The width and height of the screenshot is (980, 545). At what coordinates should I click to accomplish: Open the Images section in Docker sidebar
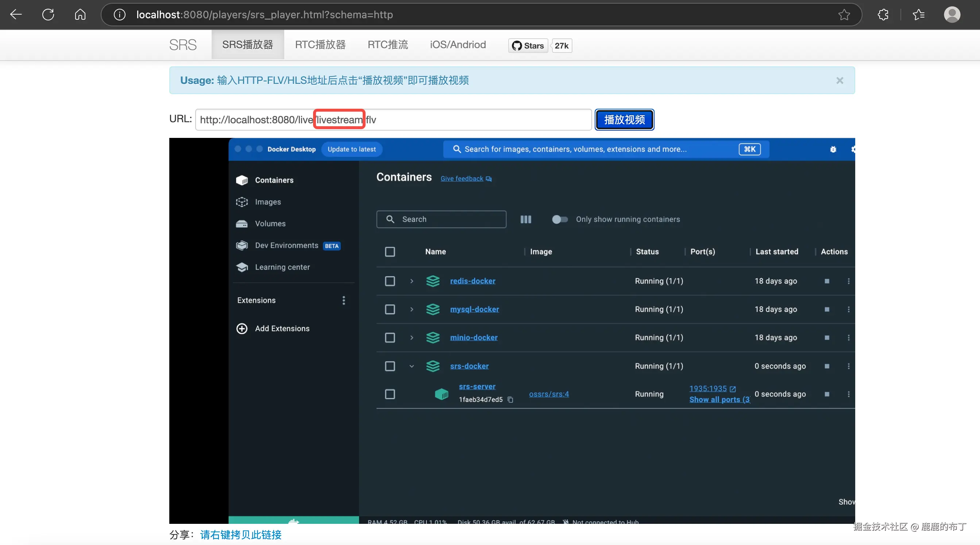[x=268, y=202]
